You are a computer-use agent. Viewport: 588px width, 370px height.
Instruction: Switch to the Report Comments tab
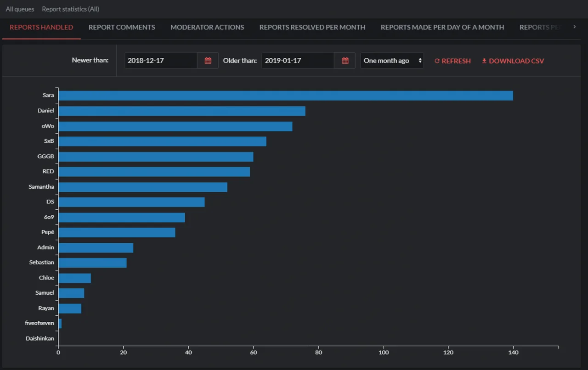pyautogui.click(x=122, y=28)
